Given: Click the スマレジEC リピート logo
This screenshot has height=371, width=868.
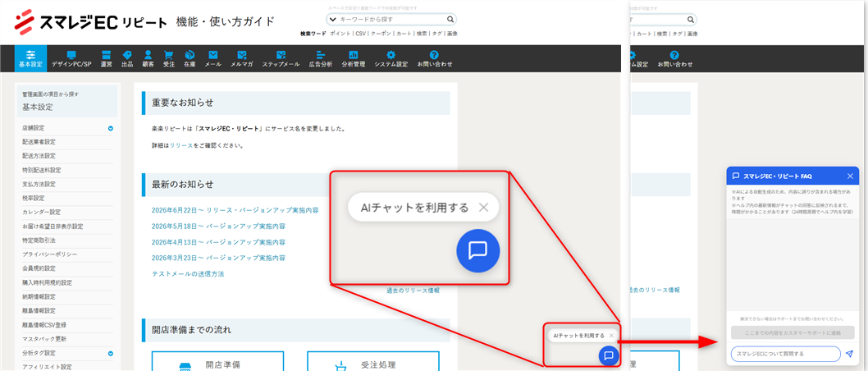Looking at the screenshot, I should click(x=90, y=21).
